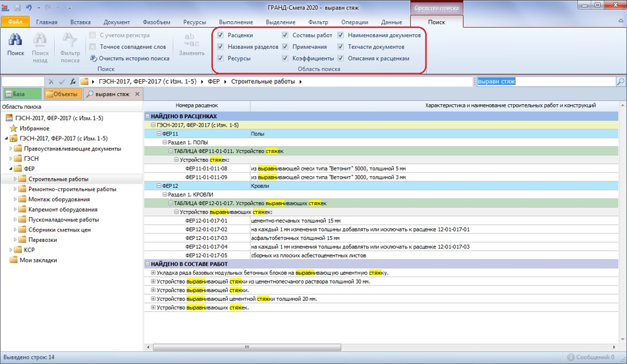This screenshot has width=627, height=364.
Task: Expand the КСР folder in tree
Action: pos(11,250)
